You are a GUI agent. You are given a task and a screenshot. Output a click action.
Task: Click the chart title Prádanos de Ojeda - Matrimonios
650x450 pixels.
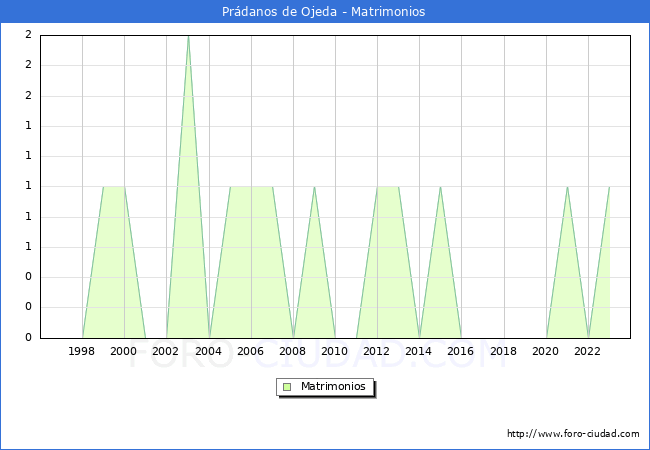[325, 12]
